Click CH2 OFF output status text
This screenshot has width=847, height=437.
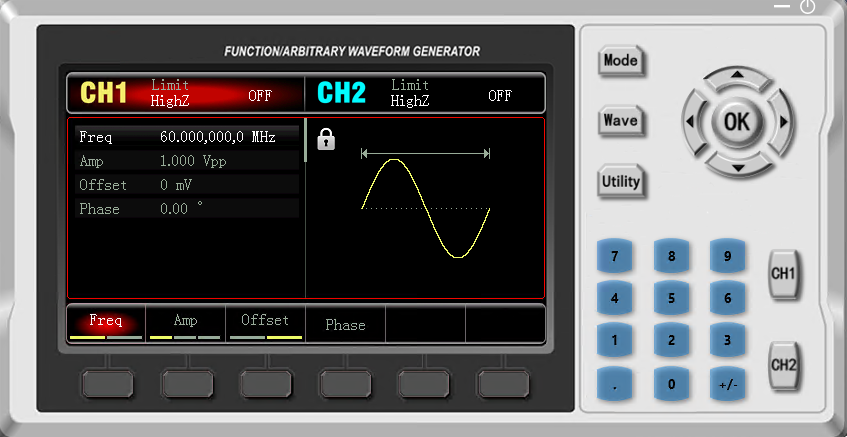pos(500,96)
